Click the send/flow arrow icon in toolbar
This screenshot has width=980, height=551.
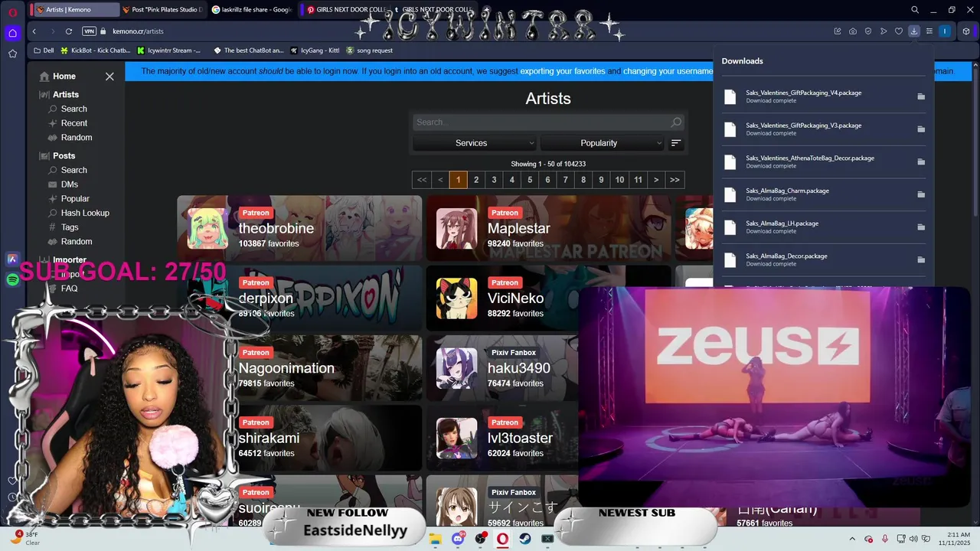[x=884, y=31]
